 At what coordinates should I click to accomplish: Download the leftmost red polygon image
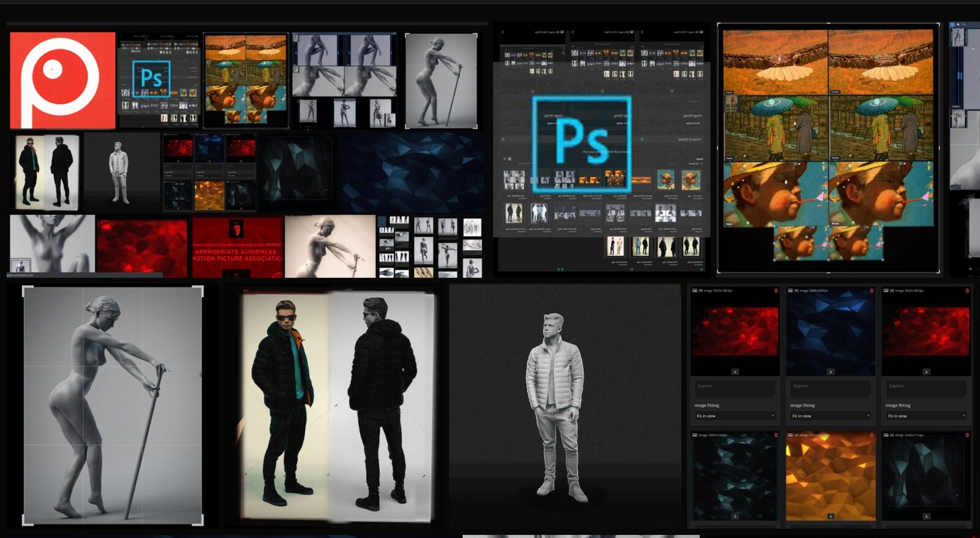click(x=735, y=371)
